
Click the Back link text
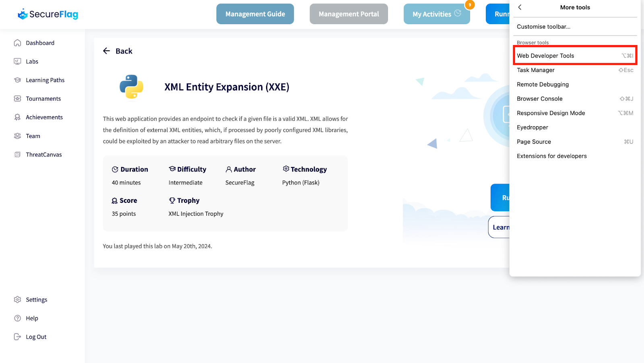tap(124, 51)
